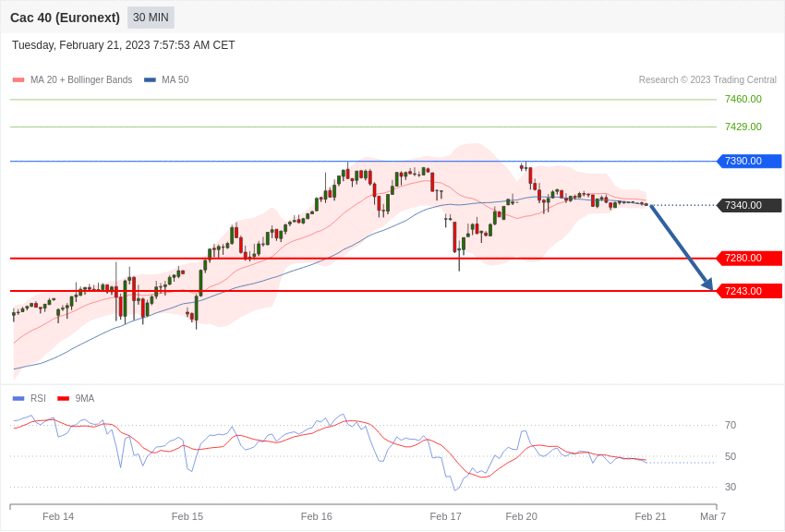Click the 7390.00 blue price tag
The width and height of the screenshot is (785, 532).
pyautogui.click(x=749, y=161)
